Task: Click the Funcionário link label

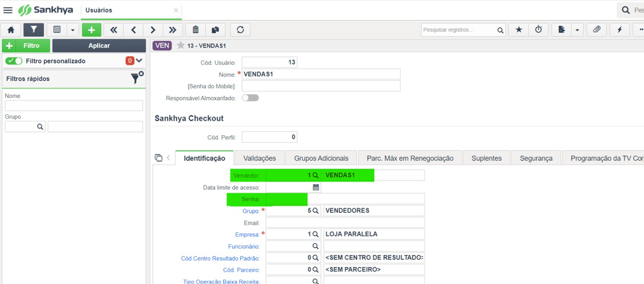Action: tap(244, 247)
